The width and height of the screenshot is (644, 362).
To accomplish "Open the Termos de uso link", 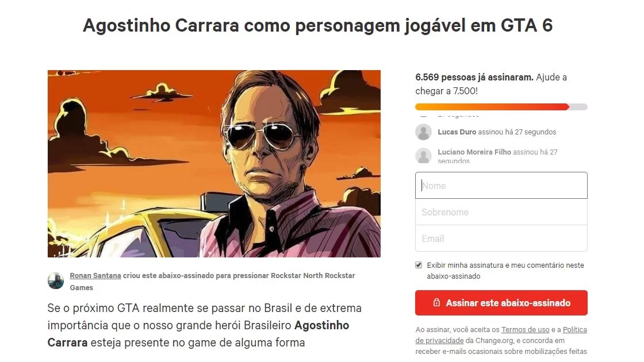I will (x=526, y=330).
